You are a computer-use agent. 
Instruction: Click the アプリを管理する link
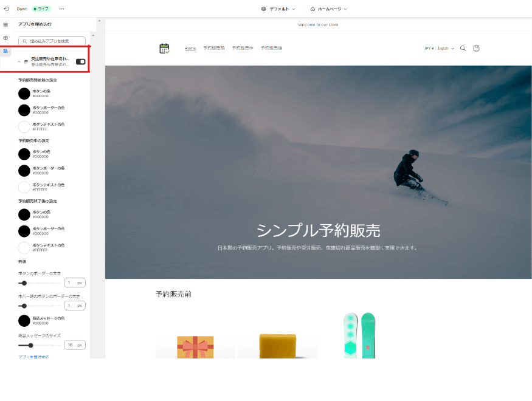[x=33, y=357]
